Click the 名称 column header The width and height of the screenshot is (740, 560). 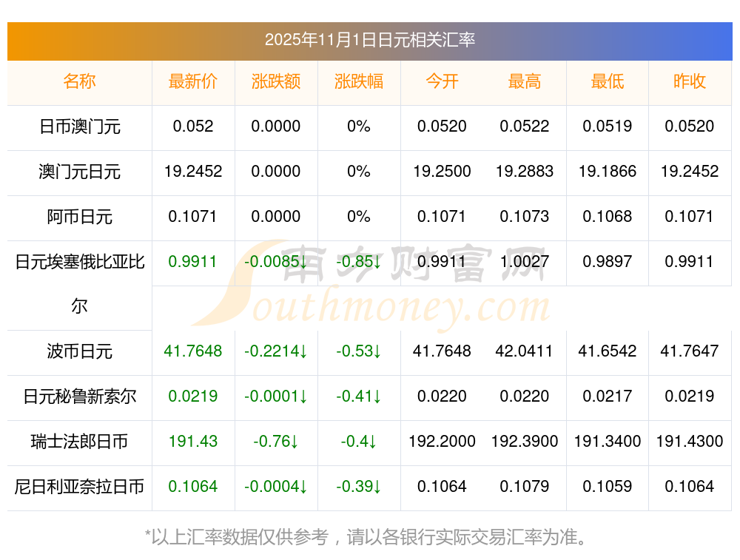(79, 81)
